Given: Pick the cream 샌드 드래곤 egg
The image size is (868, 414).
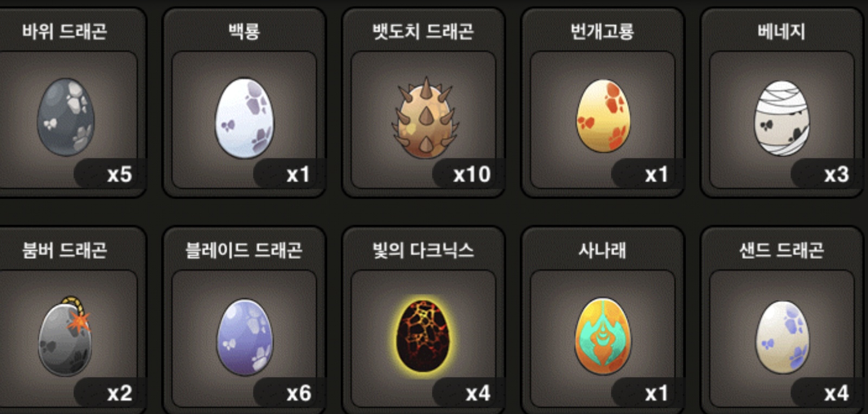Looking at the screenshot, I should [782, 337].
